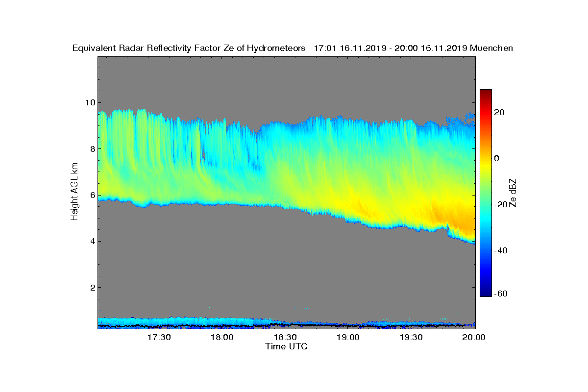The image size is (588, 392).
Task: Click the 0 dBZ colorbar label
Action: pos(496,158)
